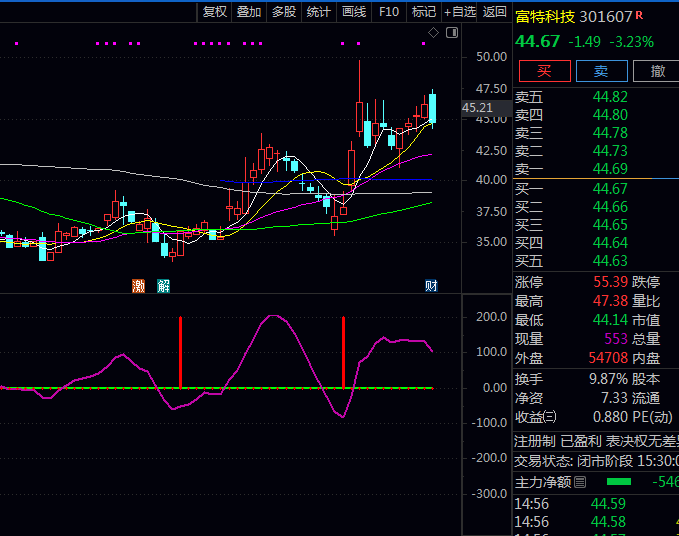Add stock to watchlist with +自选
The image size is (679, 536).
coord(459,12)
